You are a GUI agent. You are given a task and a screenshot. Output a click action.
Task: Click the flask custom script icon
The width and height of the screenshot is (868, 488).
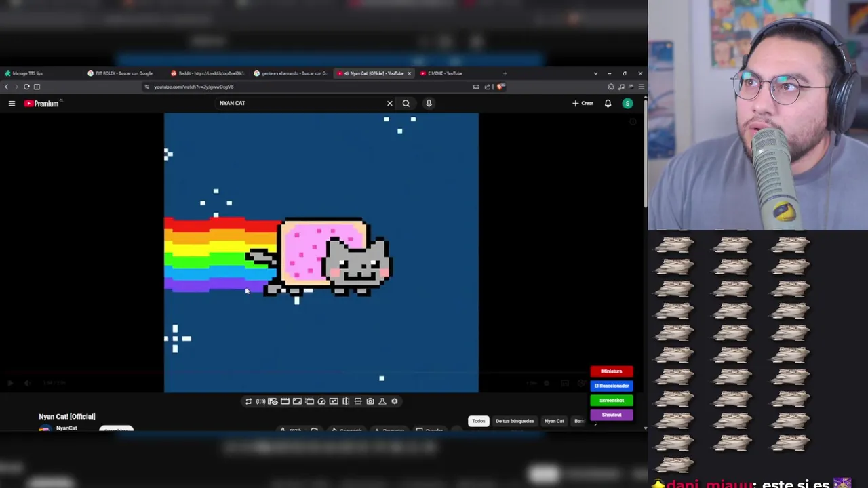[x=382, y=401]
